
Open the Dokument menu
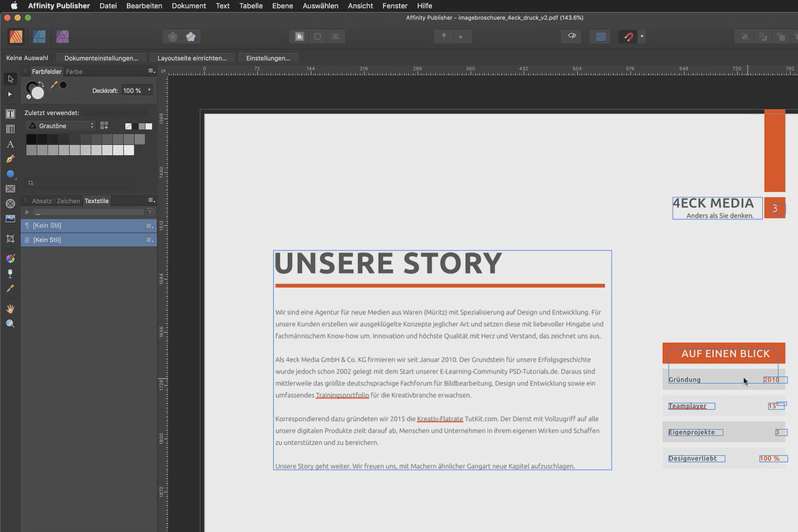click(189, 5)
